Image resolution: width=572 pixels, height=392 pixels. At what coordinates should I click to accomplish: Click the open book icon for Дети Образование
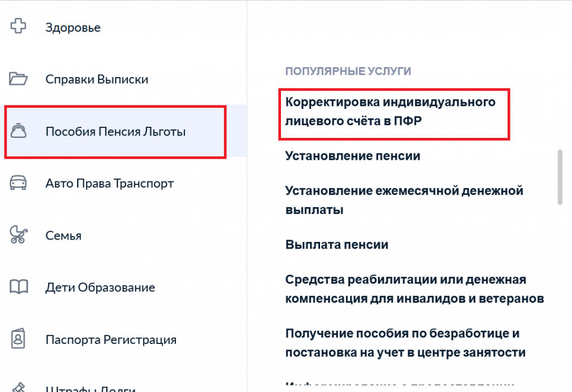pyautogui.click(x=18, y=288)
